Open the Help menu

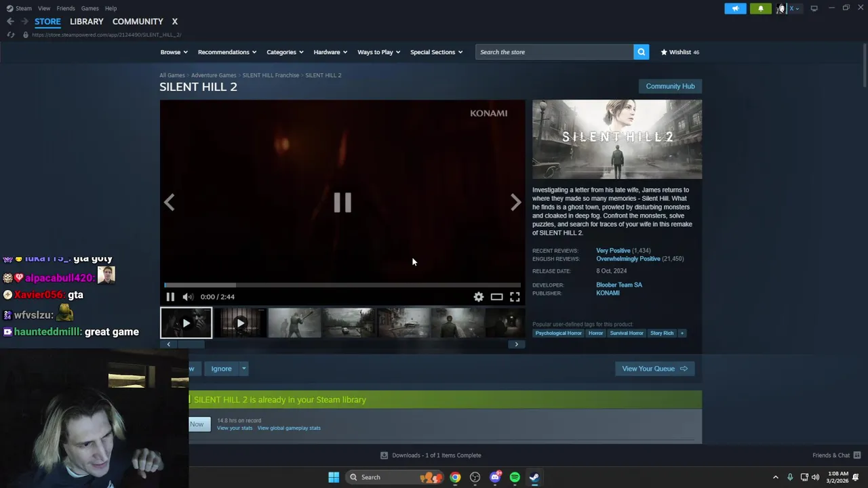point(111,8)
